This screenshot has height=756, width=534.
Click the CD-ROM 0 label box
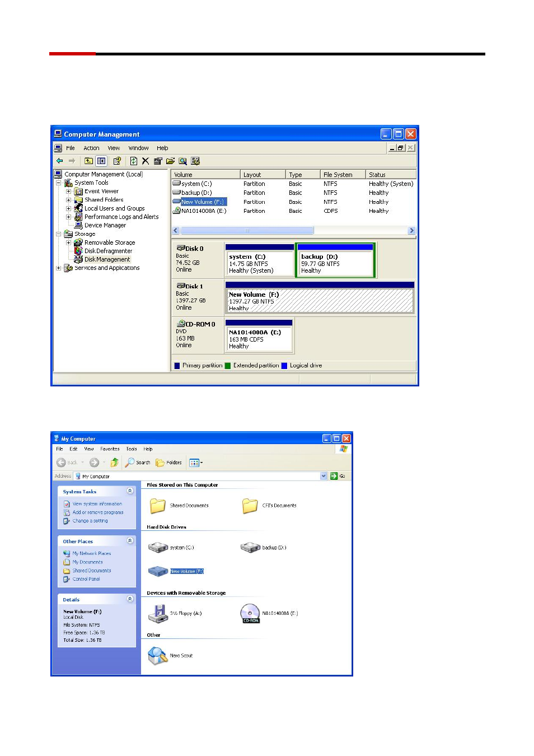(x=197, y=335)
